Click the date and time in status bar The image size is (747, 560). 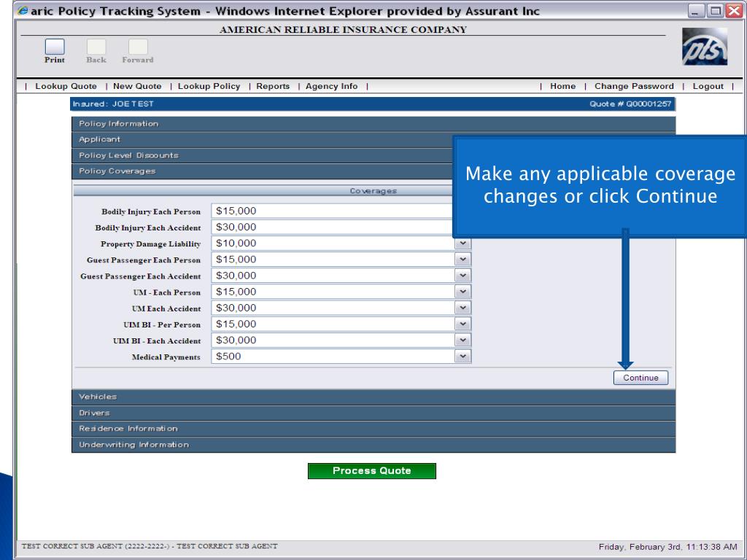click(x=668, y=547)
